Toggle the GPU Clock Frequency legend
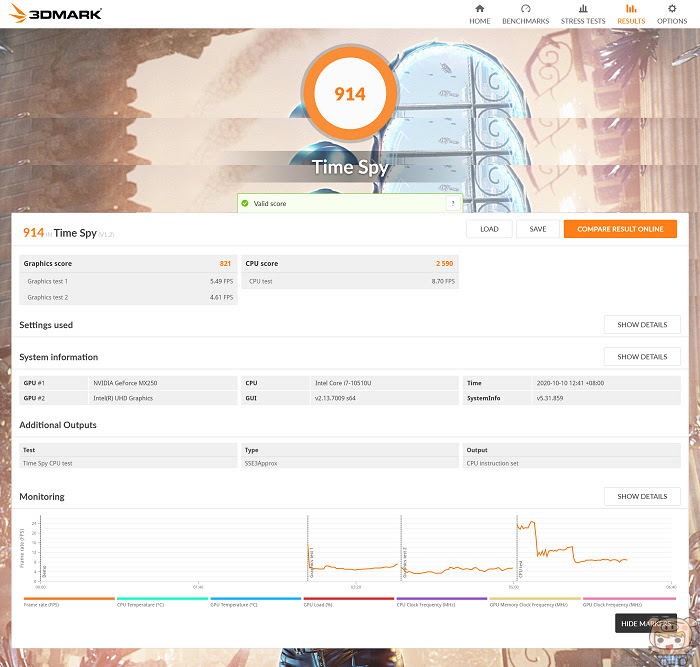 click(629, 601)
